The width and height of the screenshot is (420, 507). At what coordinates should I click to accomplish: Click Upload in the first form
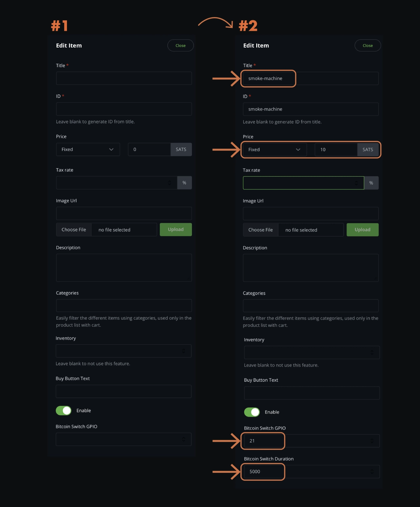(x=176, y=229)
